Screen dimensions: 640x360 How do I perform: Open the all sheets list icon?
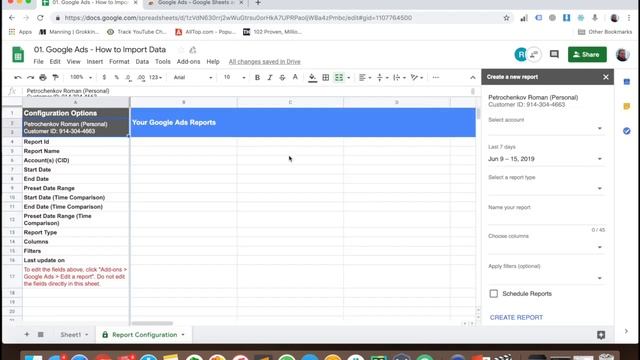pos(40,335)
